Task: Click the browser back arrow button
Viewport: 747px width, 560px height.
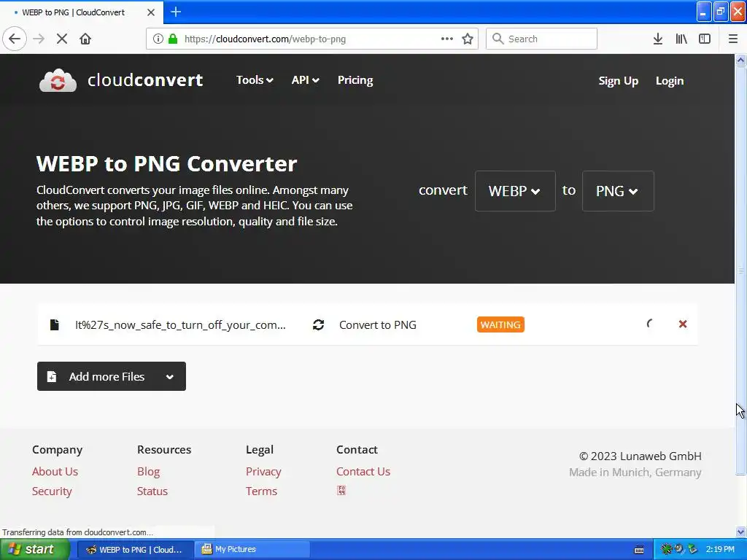Action: click(x=15, y=39)
